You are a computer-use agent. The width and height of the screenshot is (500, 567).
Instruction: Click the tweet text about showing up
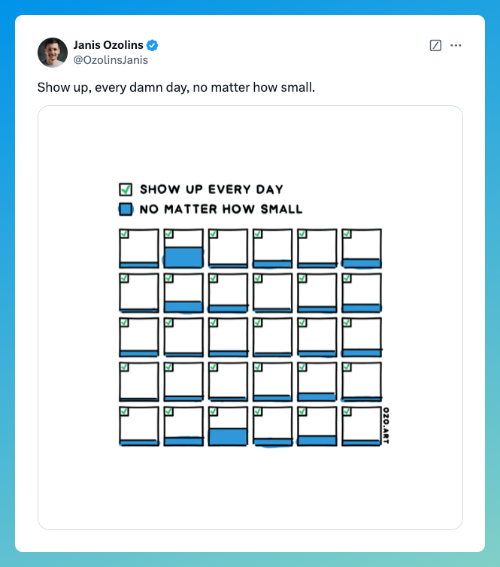click(176, 88)
